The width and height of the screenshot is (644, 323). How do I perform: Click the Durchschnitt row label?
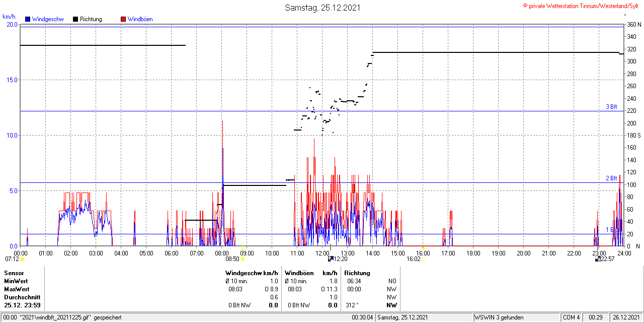(x=22, y=297)
